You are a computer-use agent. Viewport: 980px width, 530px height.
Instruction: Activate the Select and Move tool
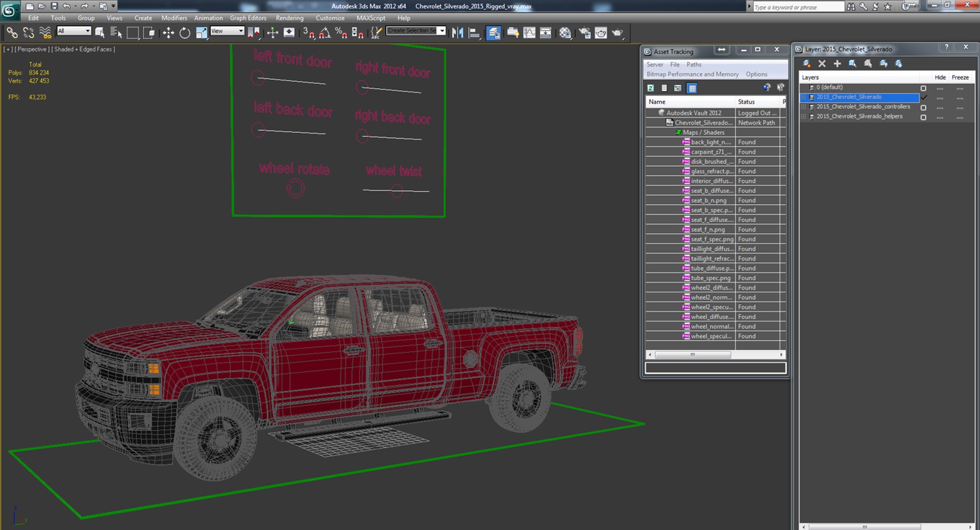pyautogui.click(x=168, y=33)
